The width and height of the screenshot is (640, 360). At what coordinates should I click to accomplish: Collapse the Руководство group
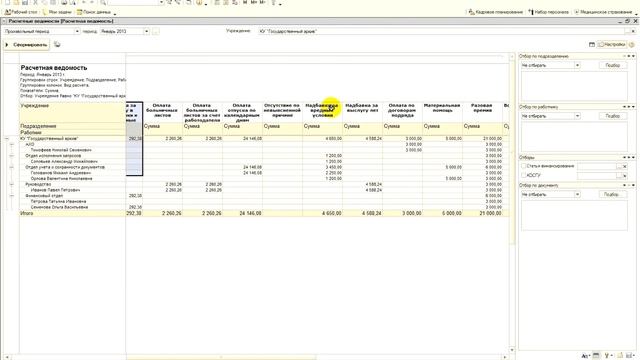11,184
